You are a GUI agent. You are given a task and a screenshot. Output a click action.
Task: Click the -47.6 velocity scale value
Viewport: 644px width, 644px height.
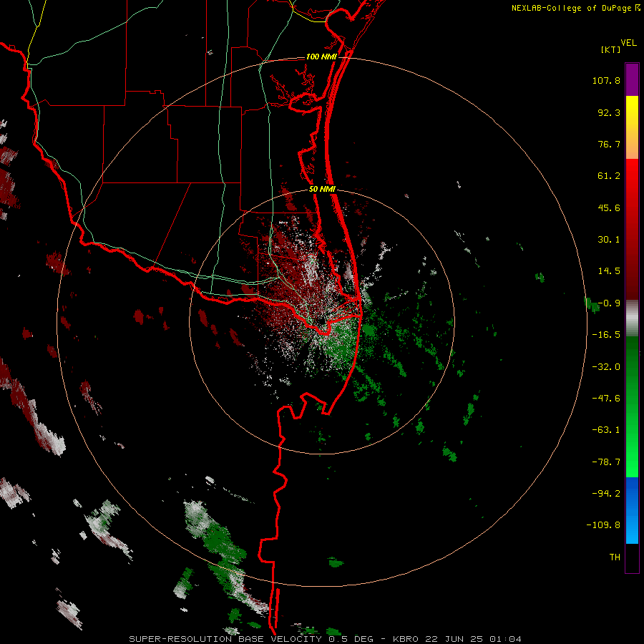click(606, 399)
